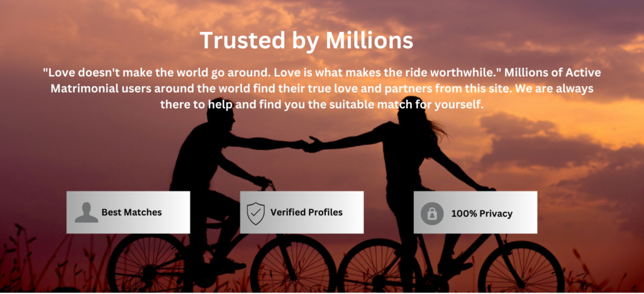Image resolution: width=644 pixels, height=294 pixels.
Task: Click the Best Matches label text
Action: pyautogui.click(x=132, y=213)
